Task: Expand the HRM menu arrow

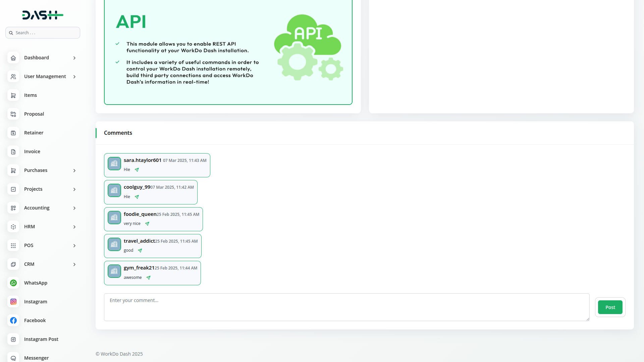Action: click(74, 227)
